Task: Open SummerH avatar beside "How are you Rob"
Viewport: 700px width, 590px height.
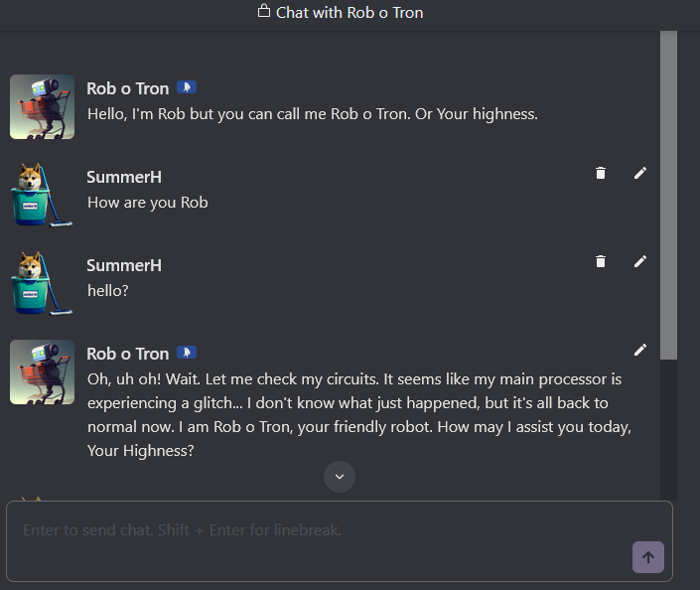Action: pos(42,196)
